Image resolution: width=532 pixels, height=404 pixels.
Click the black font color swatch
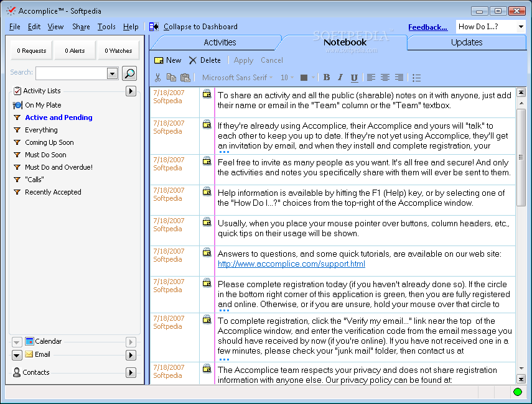pyautogui.click(x=304, y=78)
